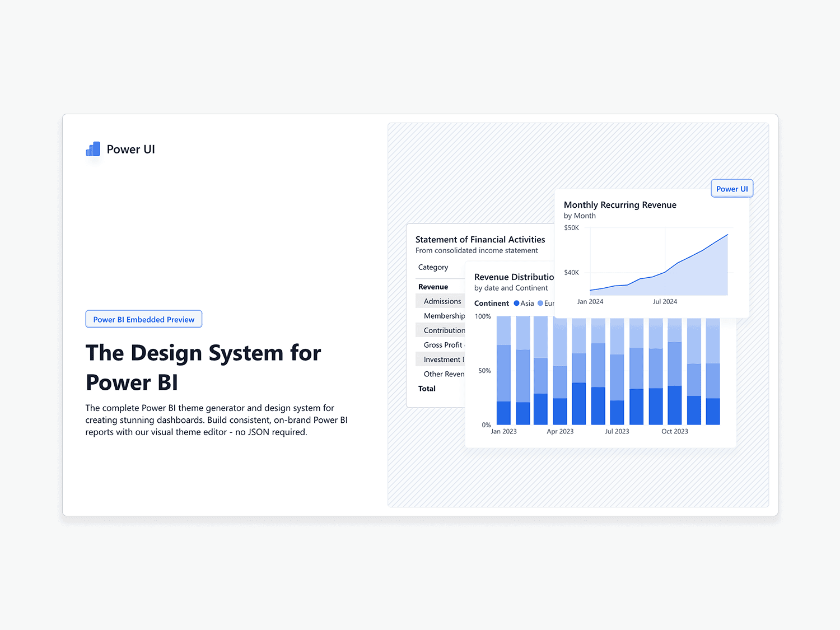Click the Power UI badge on the revenue chart
This screenshot has height=630, width=840.
731,188
